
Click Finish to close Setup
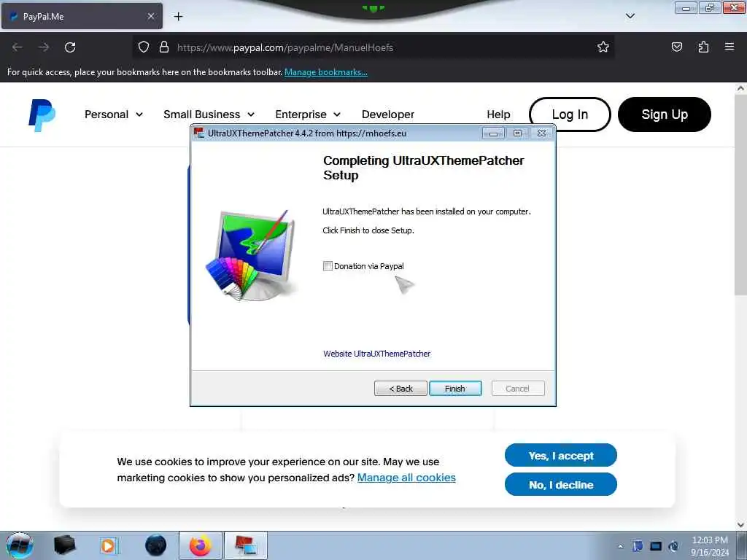[x=455, y=389]
